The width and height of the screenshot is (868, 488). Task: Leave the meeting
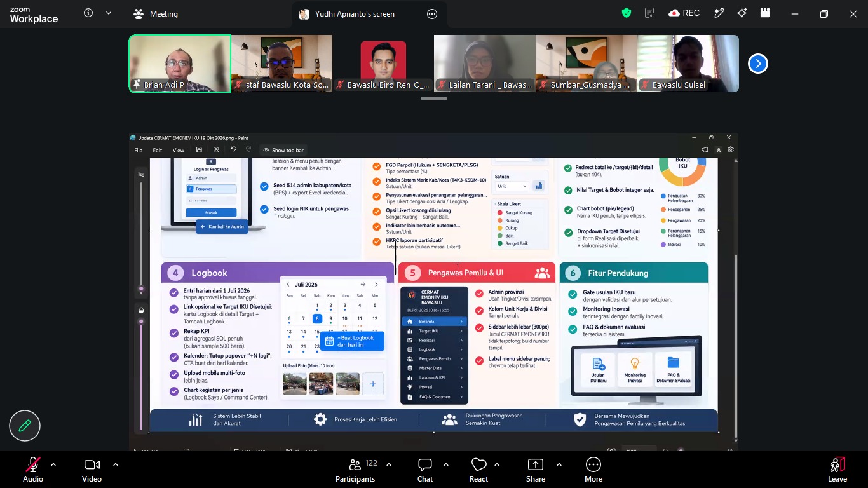tap(837, 470)
